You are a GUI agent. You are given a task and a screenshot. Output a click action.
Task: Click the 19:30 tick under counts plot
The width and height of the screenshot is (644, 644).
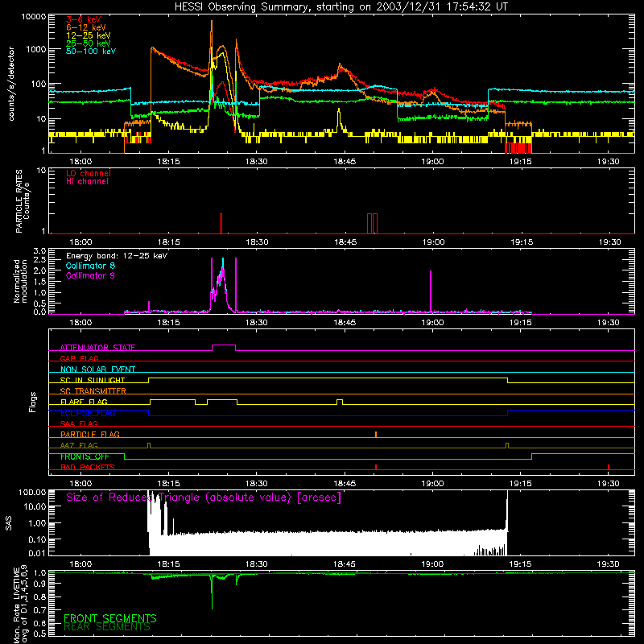click(609, 162)
